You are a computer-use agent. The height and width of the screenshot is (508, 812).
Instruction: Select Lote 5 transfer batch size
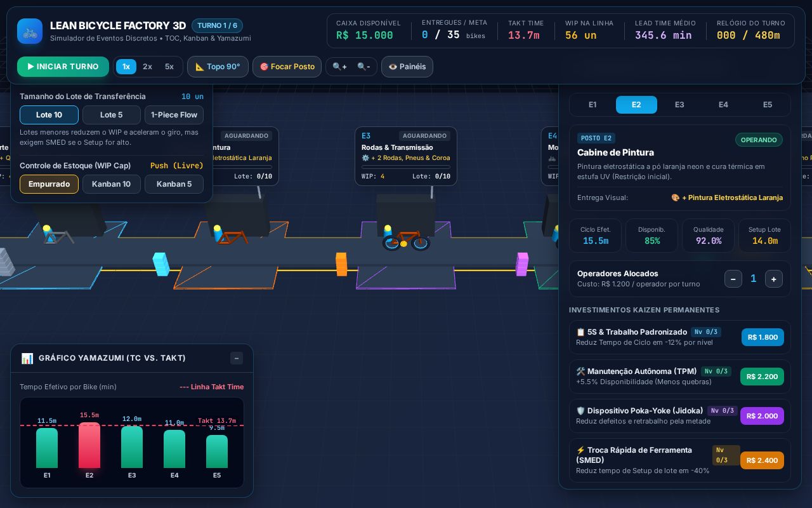[112, 115]
